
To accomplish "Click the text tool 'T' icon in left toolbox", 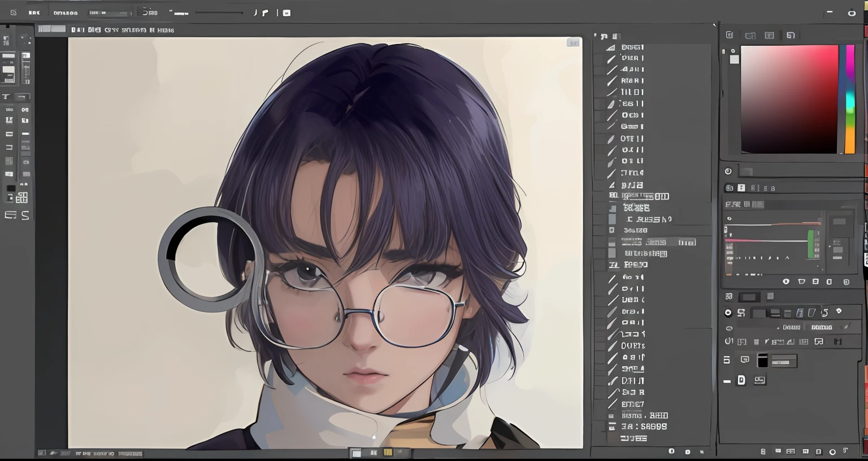I will [x=7, y=97].
